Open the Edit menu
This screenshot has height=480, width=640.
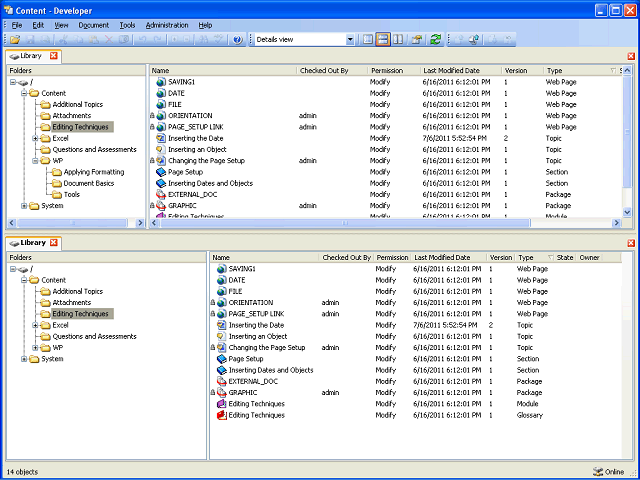coord(38,25)
